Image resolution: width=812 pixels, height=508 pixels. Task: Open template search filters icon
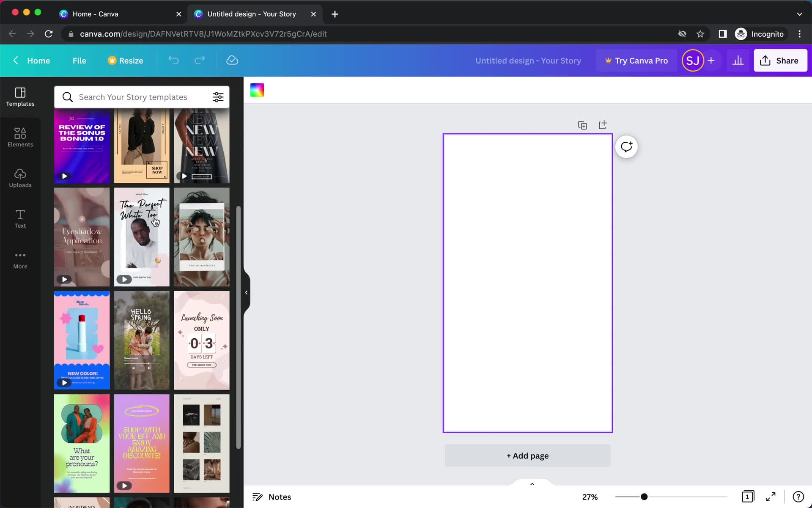[218, 97]
